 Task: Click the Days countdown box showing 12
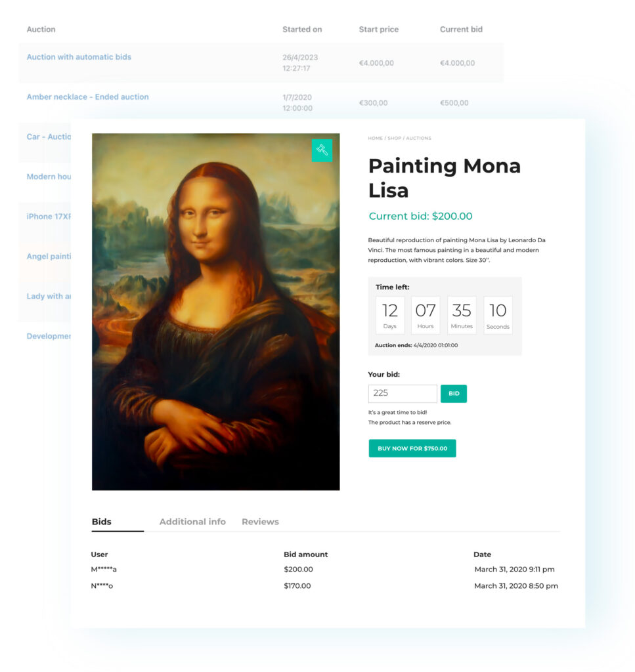coord(389,314)
